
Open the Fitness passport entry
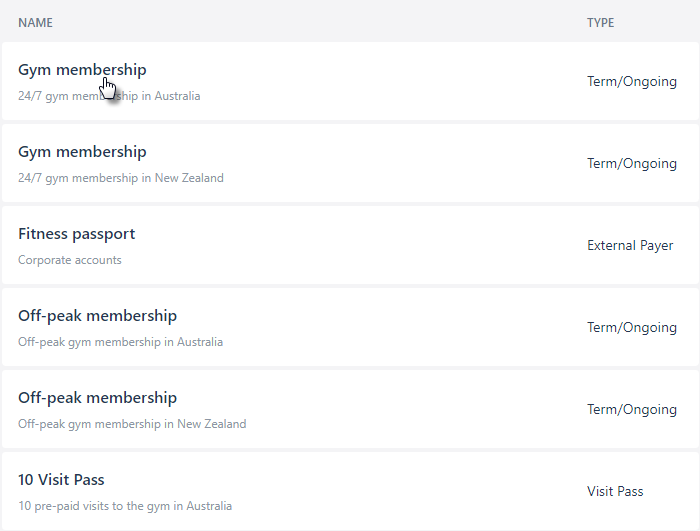click(x=76, y=234)
